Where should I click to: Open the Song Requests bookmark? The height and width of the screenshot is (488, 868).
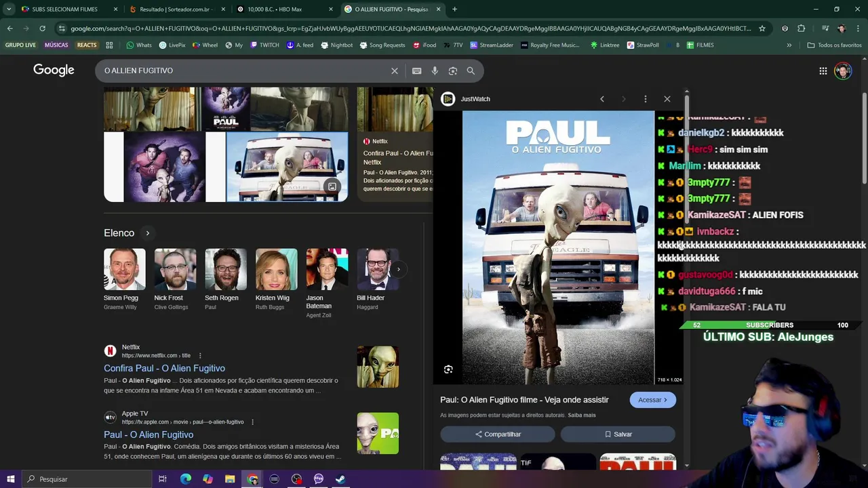point(382,45)
